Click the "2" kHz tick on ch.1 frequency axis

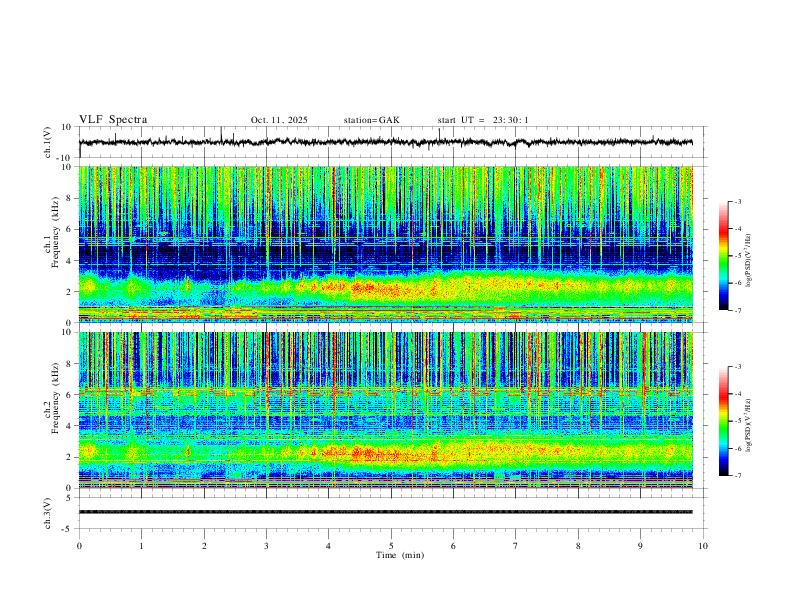point(69,292)
